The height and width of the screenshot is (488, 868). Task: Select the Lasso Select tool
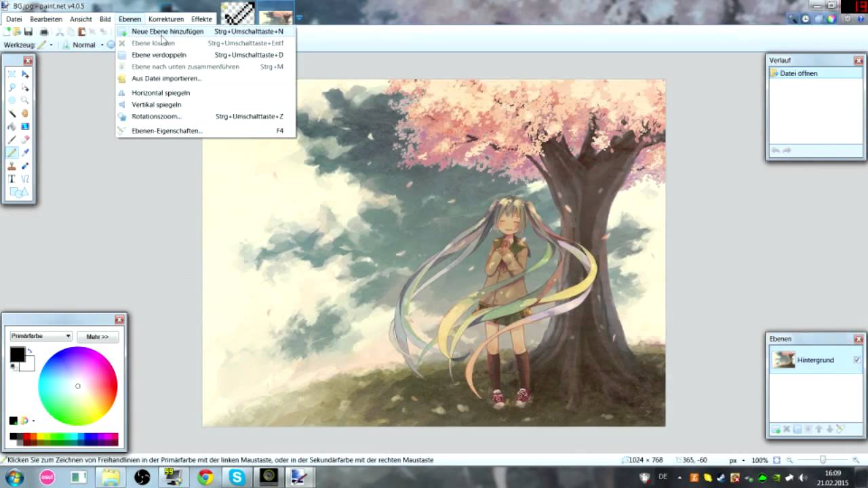pyautogui.click(x=12, y=87)
